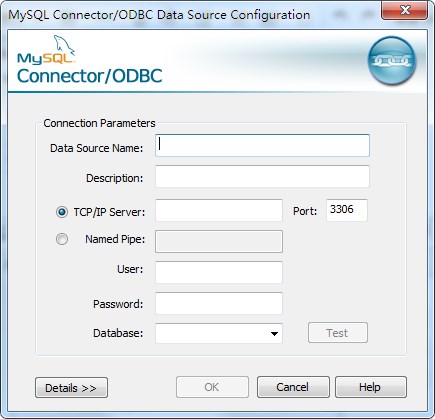Click the TCP/IP Server address field
Screen dimensions: 435x419
coord(219,210)
